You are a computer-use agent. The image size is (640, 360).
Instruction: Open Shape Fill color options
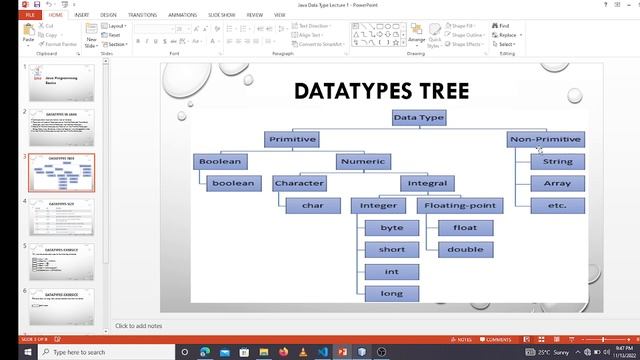point(460,26)
